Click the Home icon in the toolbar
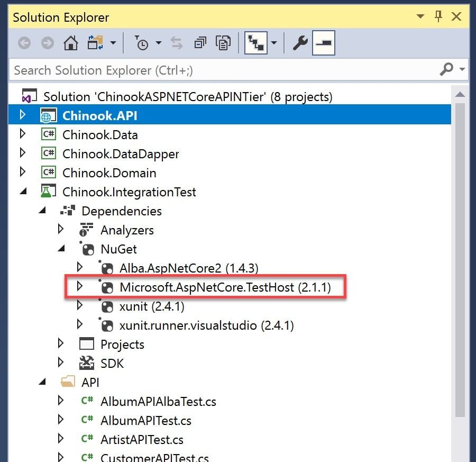The image size is (476, 462). pos(70,43)
